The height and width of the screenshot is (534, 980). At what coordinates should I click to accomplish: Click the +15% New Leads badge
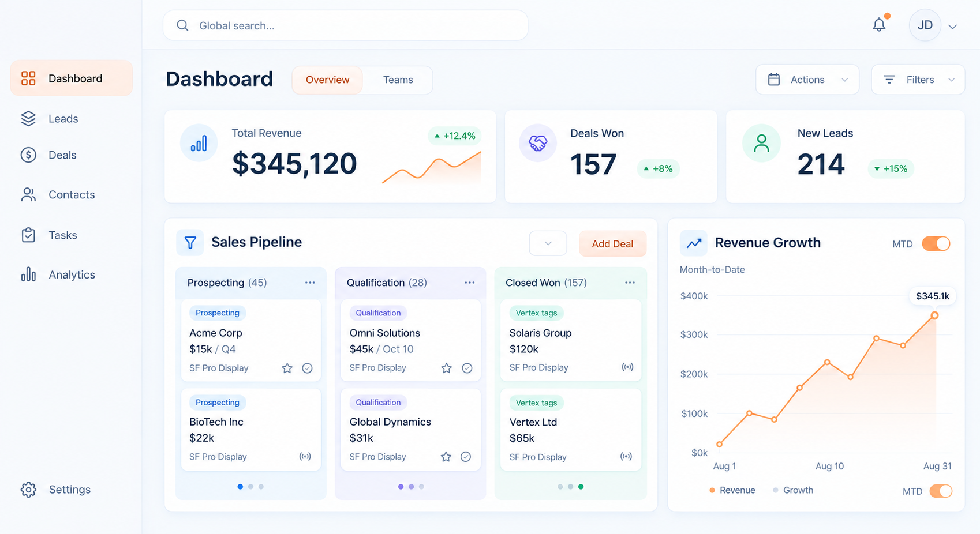click(x=891, y=168)
